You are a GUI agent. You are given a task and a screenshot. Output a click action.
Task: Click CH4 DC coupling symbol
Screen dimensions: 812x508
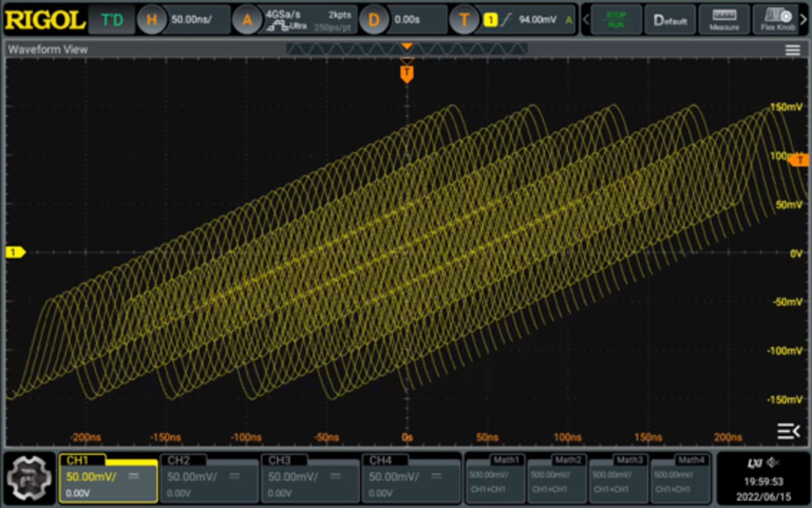click(x=436, y=476)
